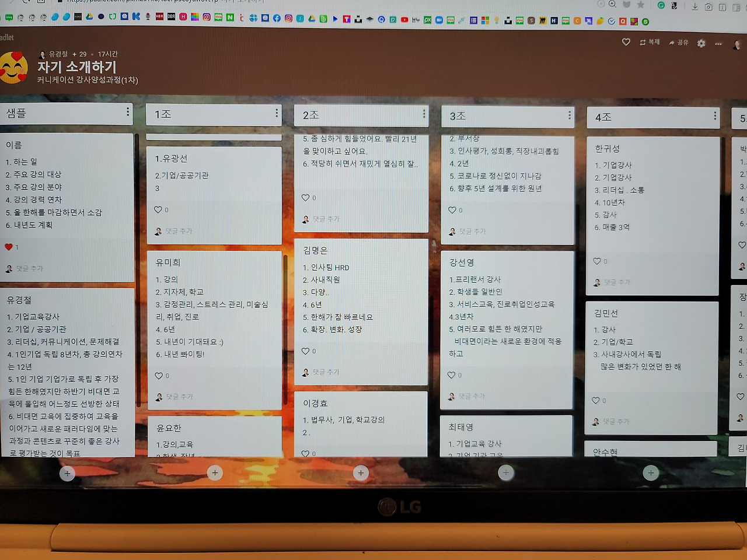Click the plus button below the 2조 column
747x560 pixels.
pyautogui.click(x=361, y=473)
